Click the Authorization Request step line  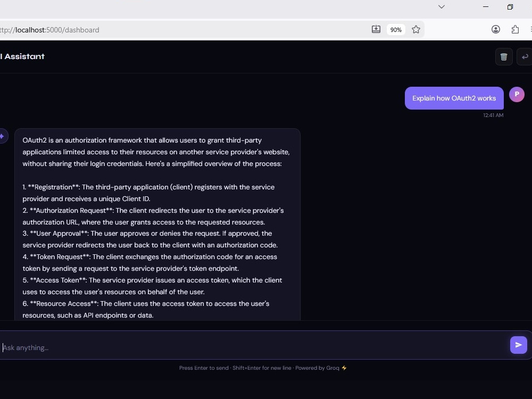pos(153,216)
